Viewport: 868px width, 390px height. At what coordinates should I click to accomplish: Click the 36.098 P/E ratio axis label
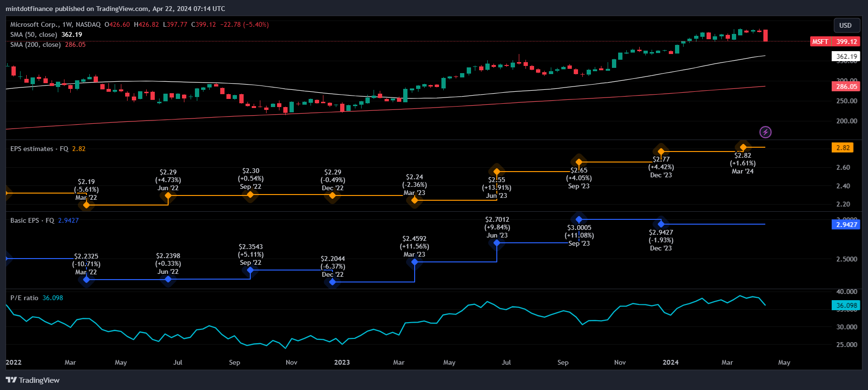846,305
